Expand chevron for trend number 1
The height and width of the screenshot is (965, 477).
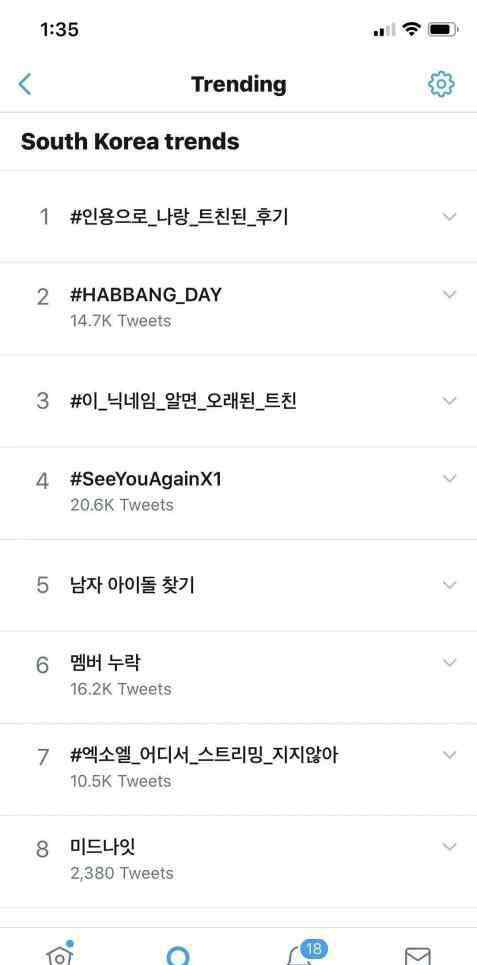click(450, 216)
